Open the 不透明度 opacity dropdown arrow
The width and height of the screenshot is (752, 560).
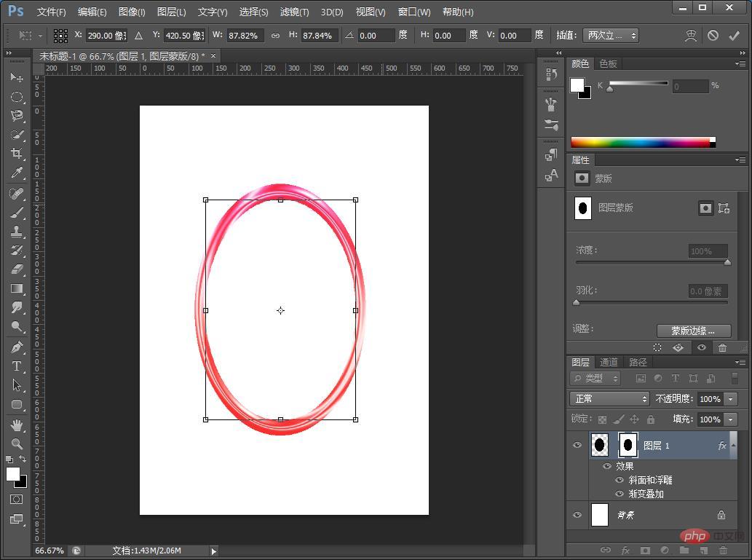[730, 399]
